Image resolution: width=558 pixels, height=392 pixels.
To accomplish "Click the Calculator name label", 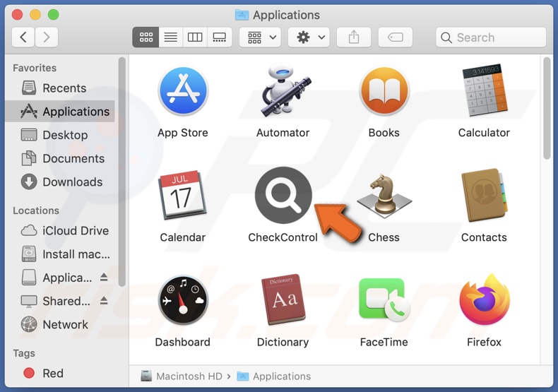I will (484, 133).
